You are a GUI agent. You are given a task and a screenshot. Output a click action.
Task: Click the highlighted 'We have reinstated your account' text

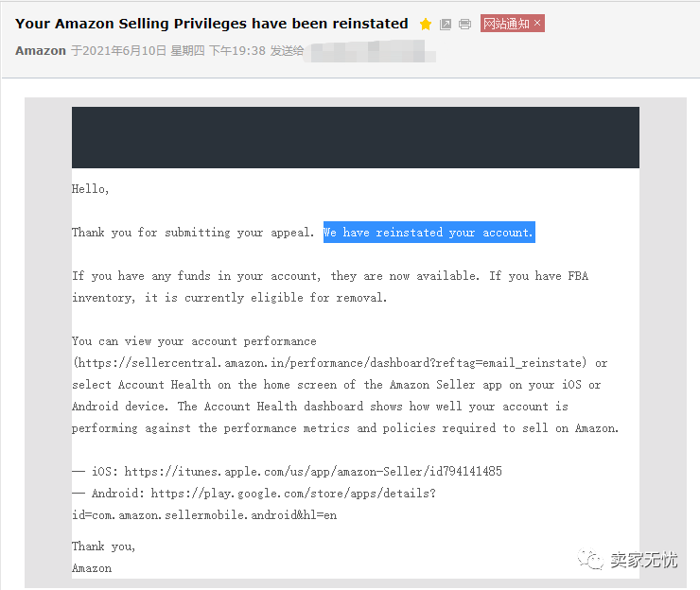coord(429,232)
